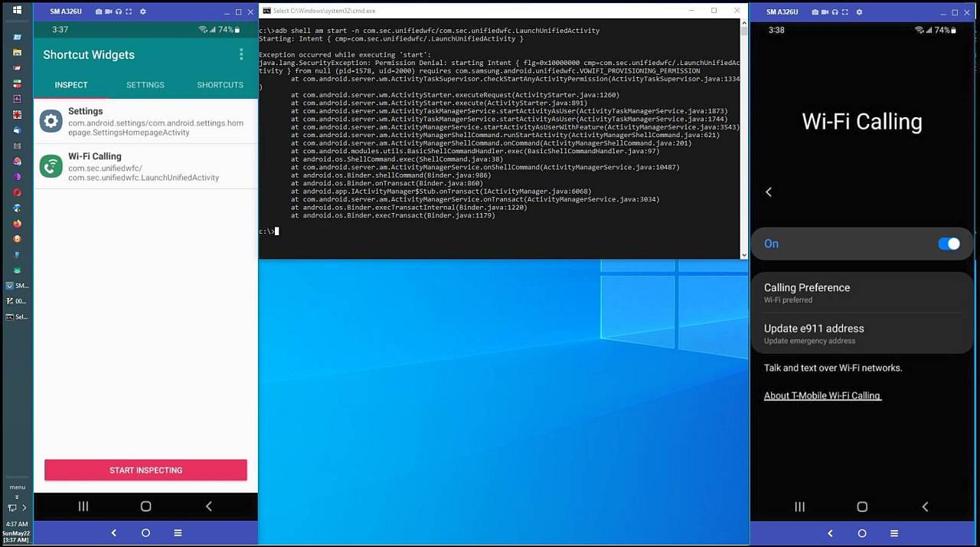Screen dimensions: 980x547
Task: Enter fullscreen in right mirror window
Action: [845, 12]
